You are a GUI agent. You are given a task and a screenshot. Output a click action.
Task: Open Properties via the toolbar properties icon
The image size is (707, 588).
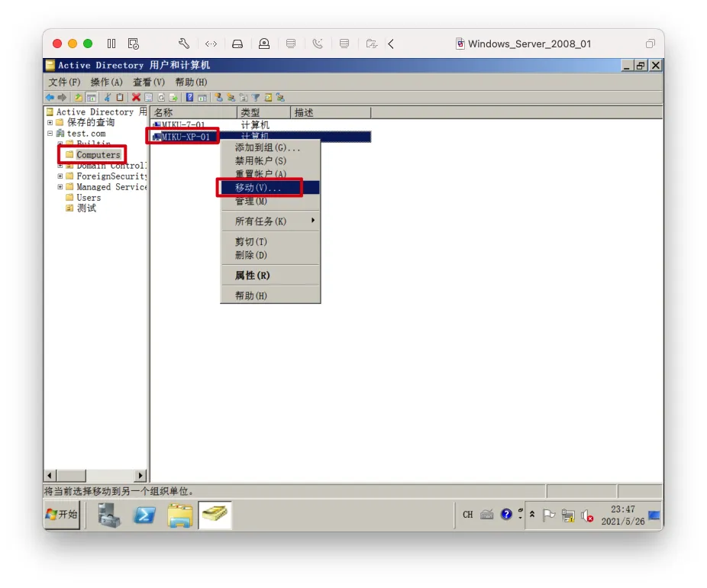coord(149,98)
